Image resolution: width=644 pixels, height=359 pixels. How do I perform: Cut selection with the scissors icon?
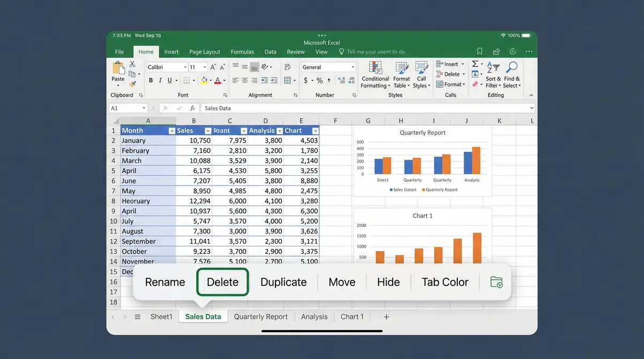click(x=132, y=64)
